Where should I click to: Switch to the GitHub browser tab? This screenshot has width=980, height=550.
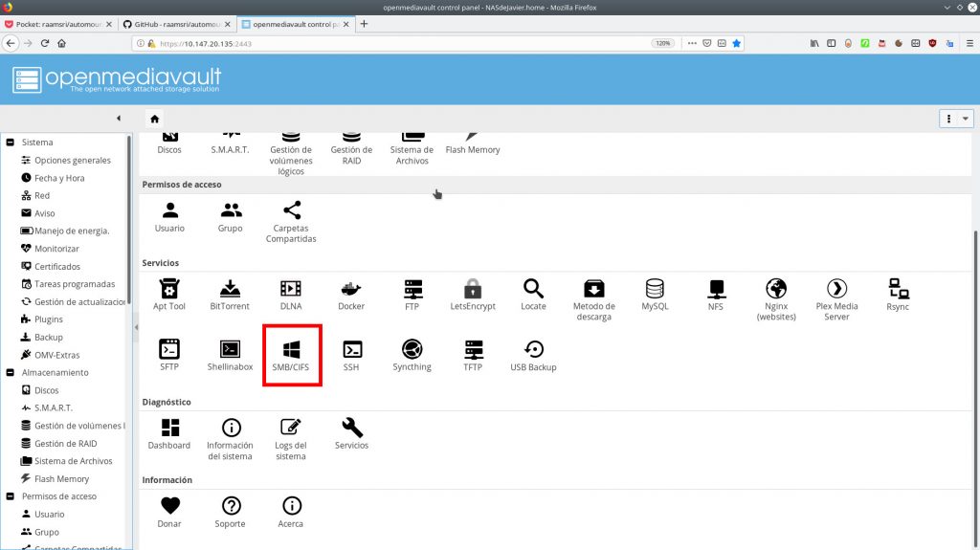coord(177,24)
